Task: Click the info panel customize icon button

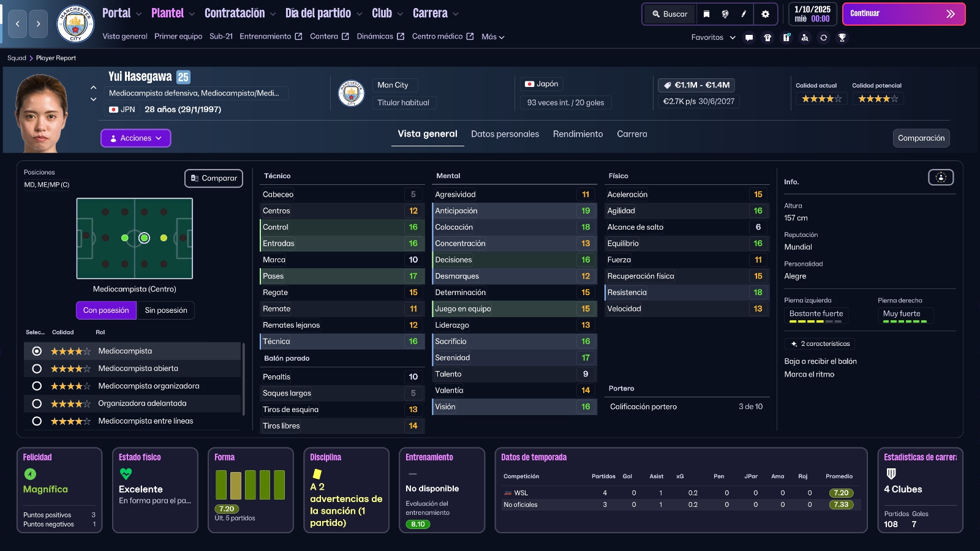Action: [940, 178]
